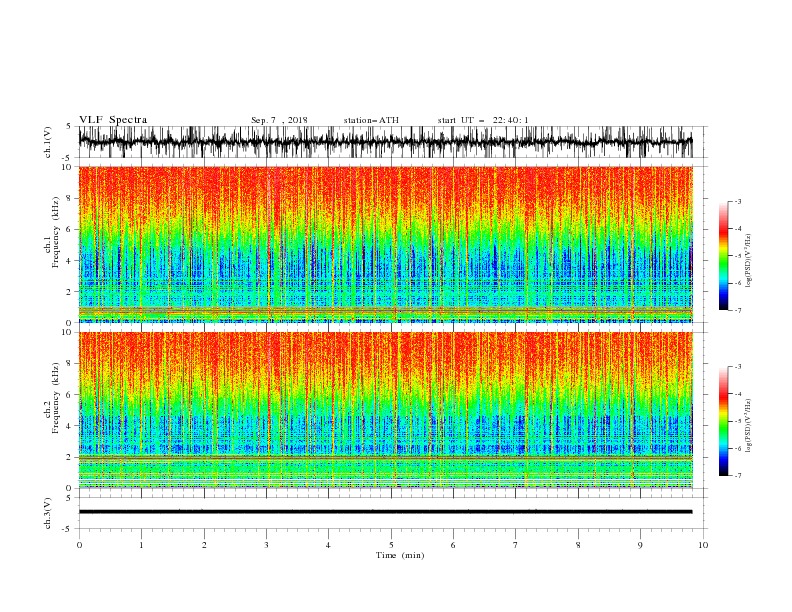Image resolution: width=792 pixels, height=612 pixels.
Task: Click time axis tick label "3"
Action: pos(266,545)
